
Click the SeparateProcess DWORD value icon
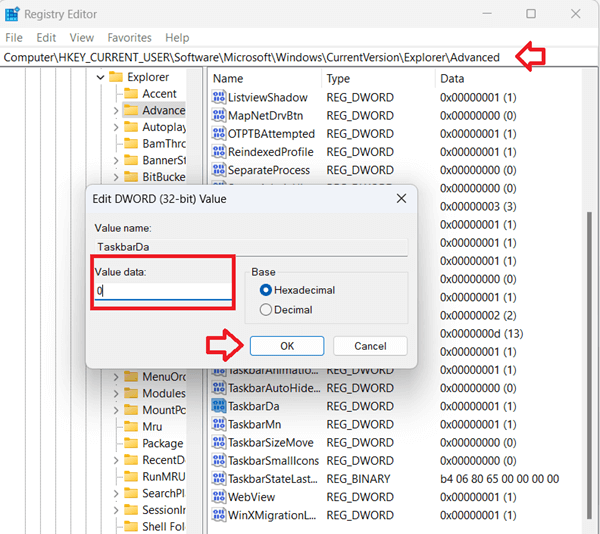(218, 170)
